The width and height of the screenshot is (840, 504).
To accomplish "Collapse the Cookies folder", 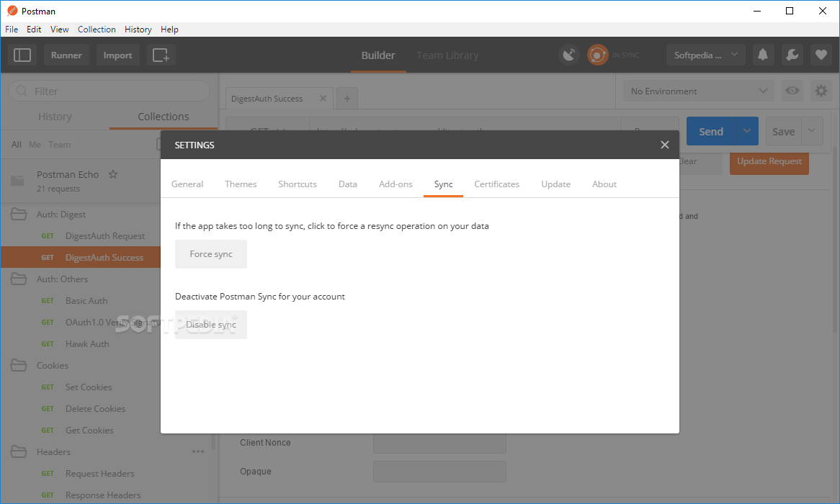I will [x=19, y=365].
